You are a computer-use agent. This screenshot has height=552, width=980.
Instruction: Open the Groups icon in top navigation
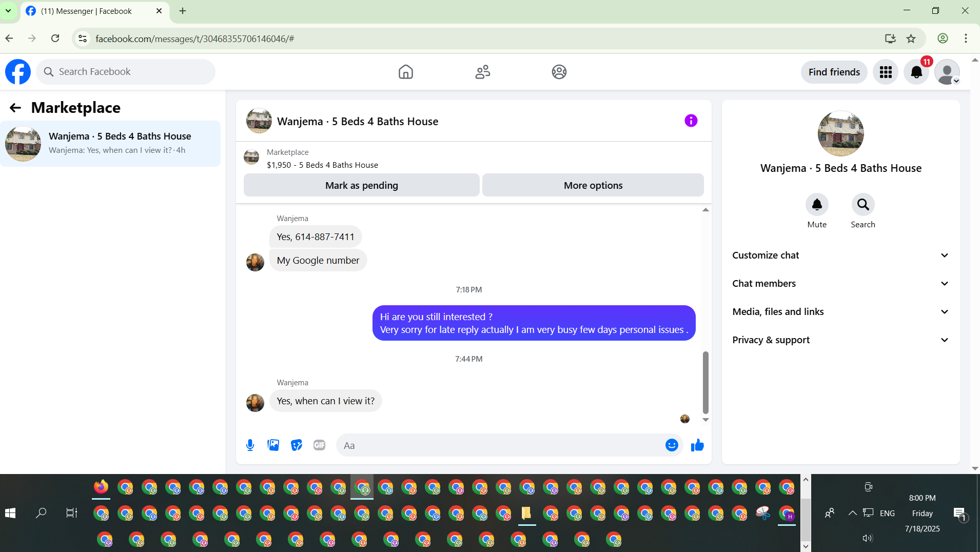tap(559, 72)
